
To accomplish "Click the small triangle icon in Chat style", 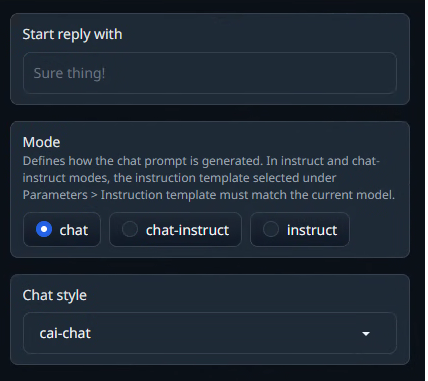I will 366,333.
